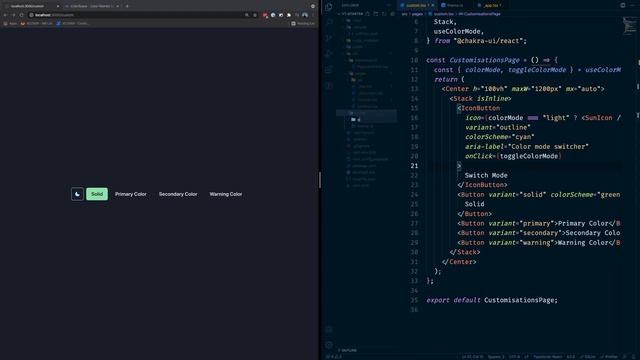Viewport: 640px width, 360px height.
Task: Expand the Outline section
Action: click(x=348, y=350)
